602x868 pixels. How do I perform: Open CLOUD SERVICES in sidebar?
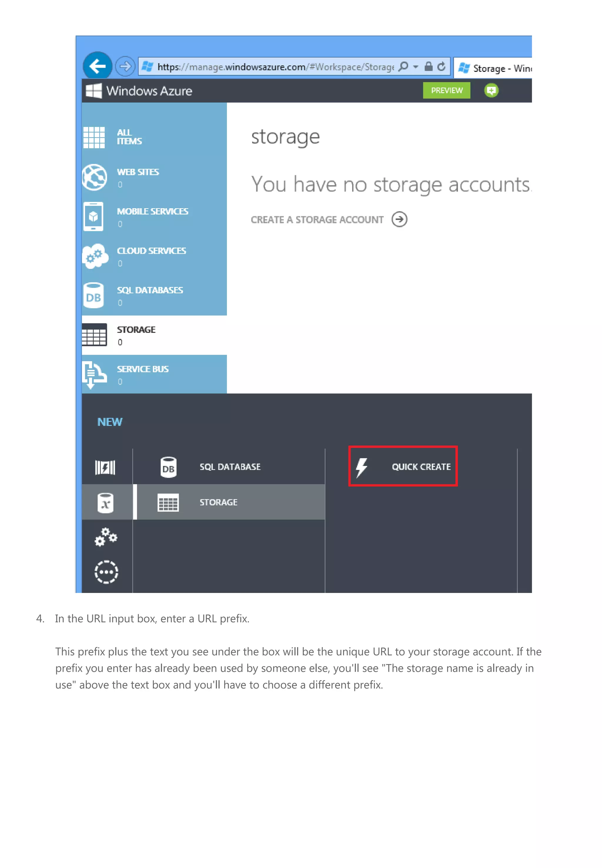[x=154, y=256]
